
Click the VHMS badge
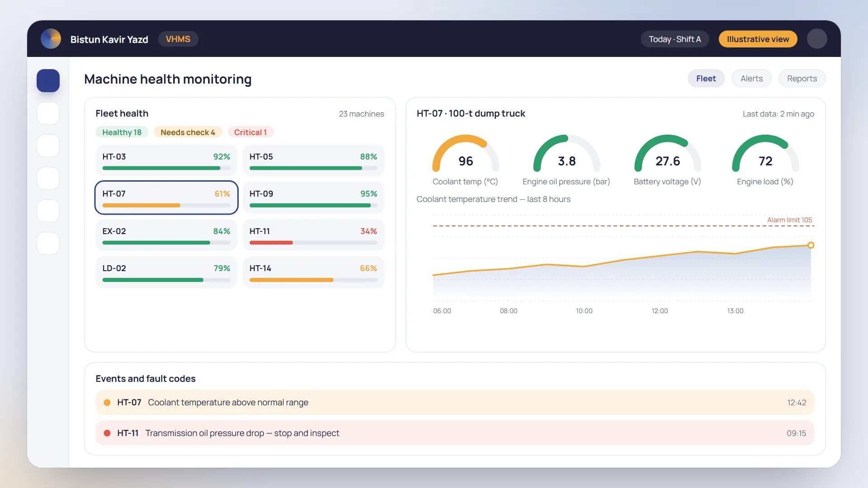pos(178,39)
